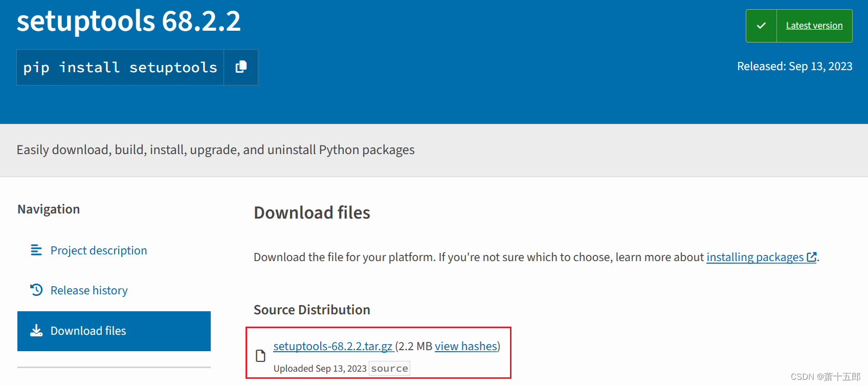Copy the pip install command to clipboard
The height and width of the screenshot is (386, 868).
point(241,67)
